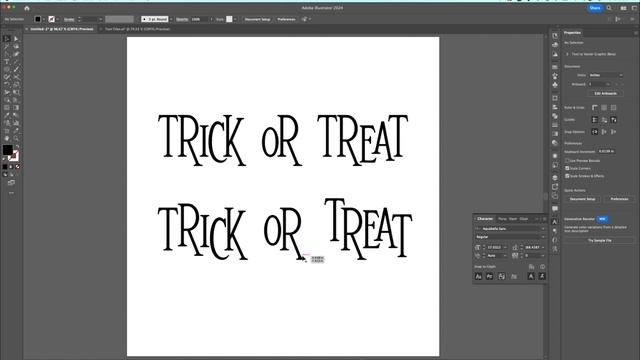Click the Snap to Glyph x-height icon
The height and width of the screenshot is (360, 640).
pyautogui.click(x=489, y=276)
